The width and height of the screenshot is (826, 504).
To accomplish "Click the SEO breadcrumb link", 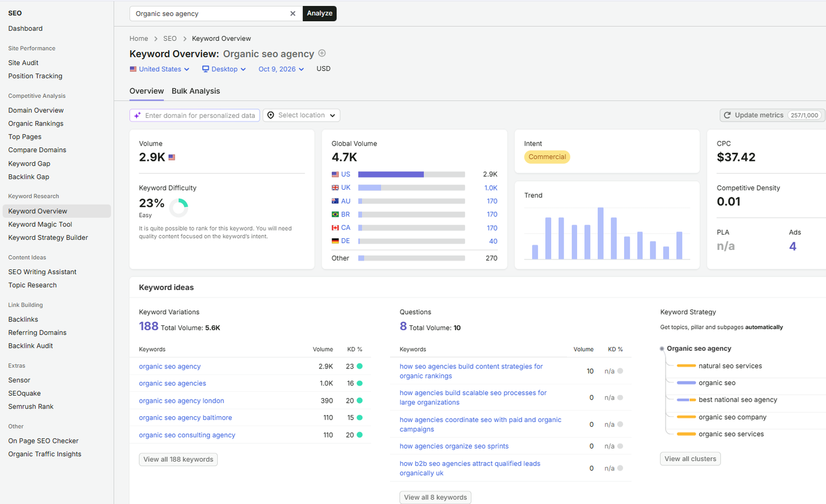I will 170,38.
